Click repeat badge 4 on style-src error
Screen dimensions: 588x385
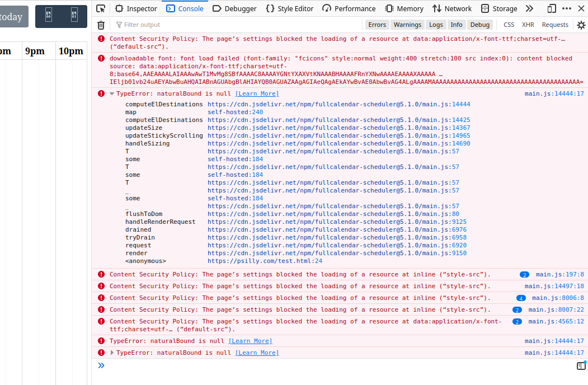coord(521,298)
